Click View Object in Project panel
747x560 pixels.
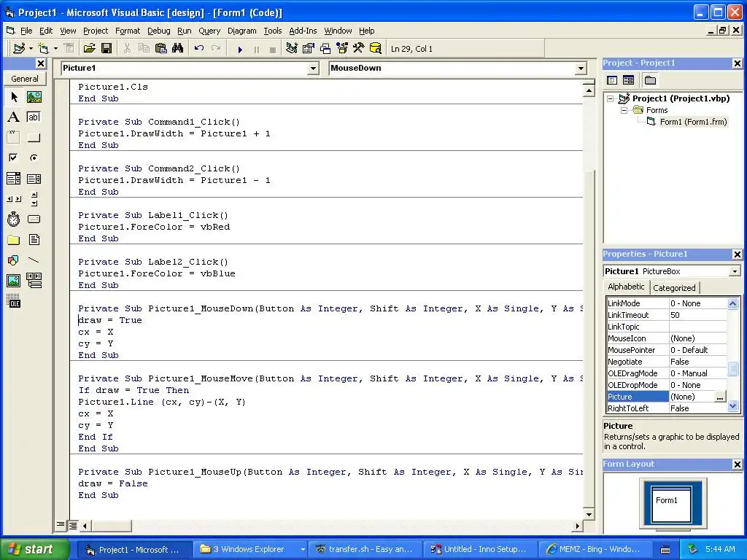point(628,80)
